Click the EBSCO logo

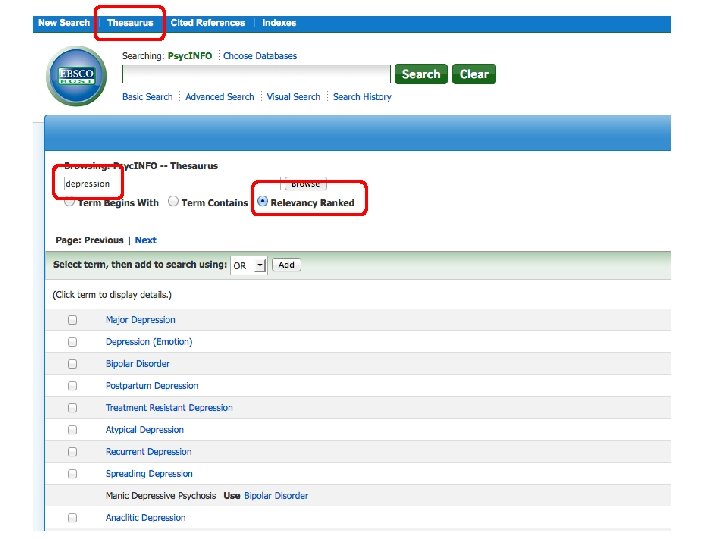(x=77, y=76)
